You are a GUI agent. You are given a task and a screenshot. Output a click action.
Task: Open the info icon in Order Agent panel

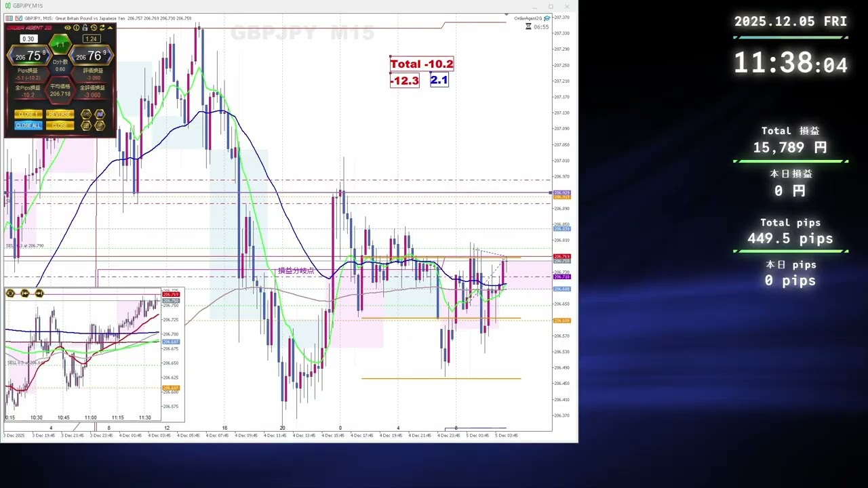click(76, 28)
